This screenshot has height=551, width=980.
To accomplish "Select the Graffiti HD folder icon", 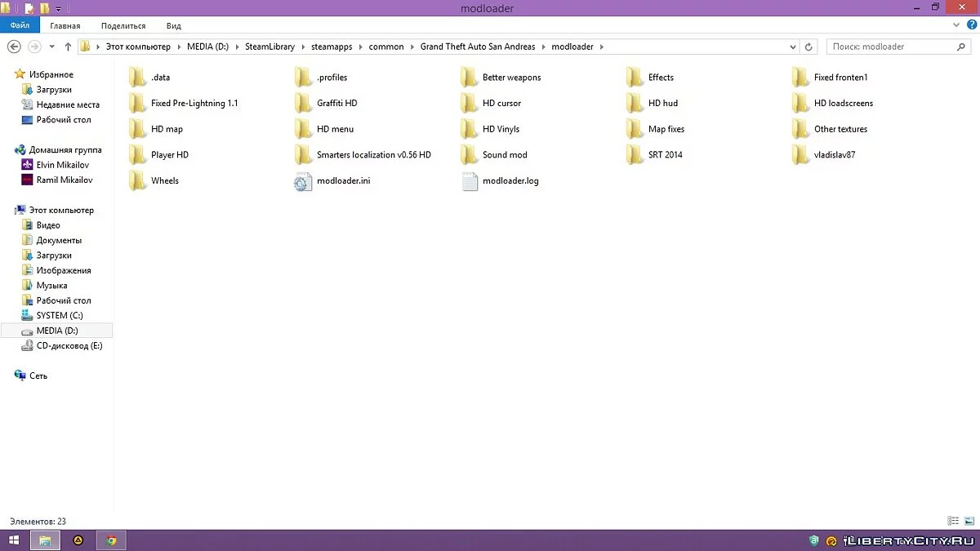I will coord(303,104).
